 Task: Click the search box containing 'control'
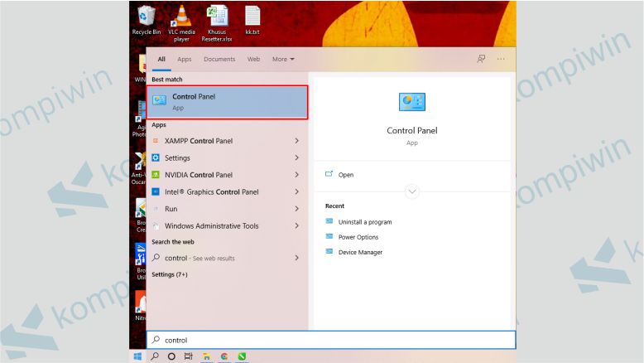click(331, 340)
